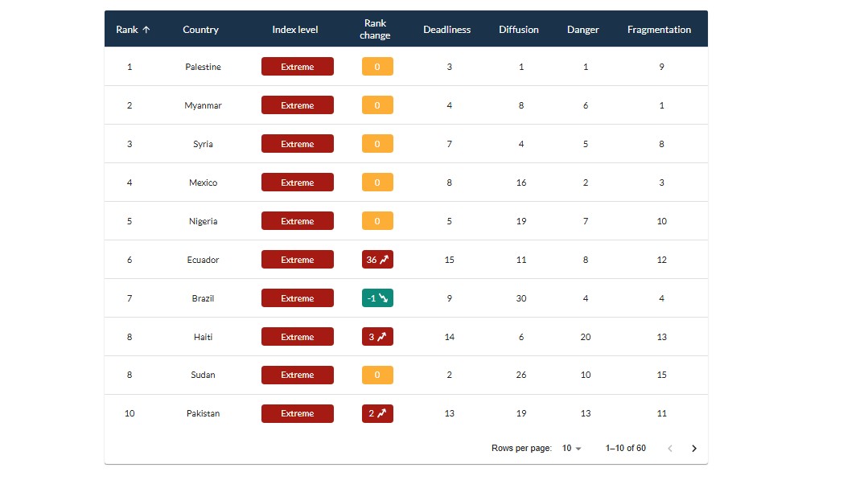
Task: Click Haiti's rank change 3 up badge
Action: point(377,337)
